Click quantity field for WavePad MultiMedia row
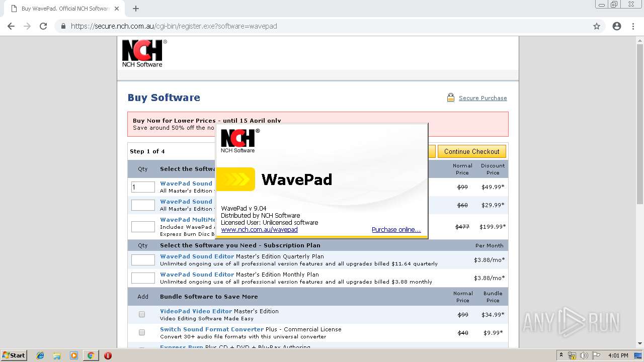 pos(143,227)
